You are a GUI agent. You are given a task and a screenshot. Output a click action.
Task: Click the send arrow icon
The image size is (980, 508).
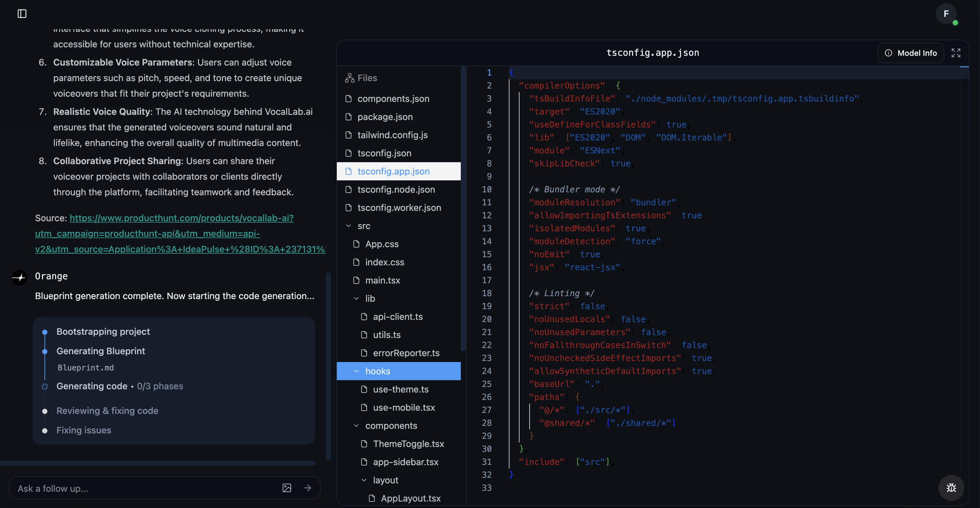click(307, 488)
